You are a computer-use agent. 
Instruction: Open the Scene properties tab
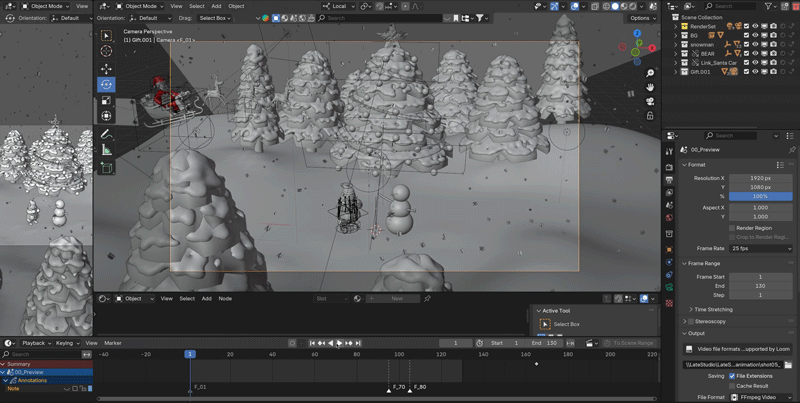point(669,205)
